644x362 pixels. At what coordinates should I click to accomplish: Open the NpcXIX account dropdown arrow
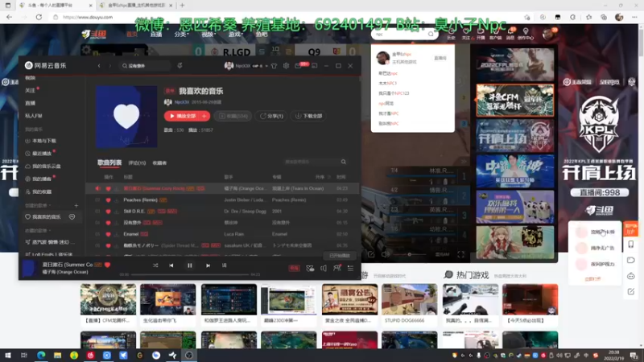[x=266, y=66]
